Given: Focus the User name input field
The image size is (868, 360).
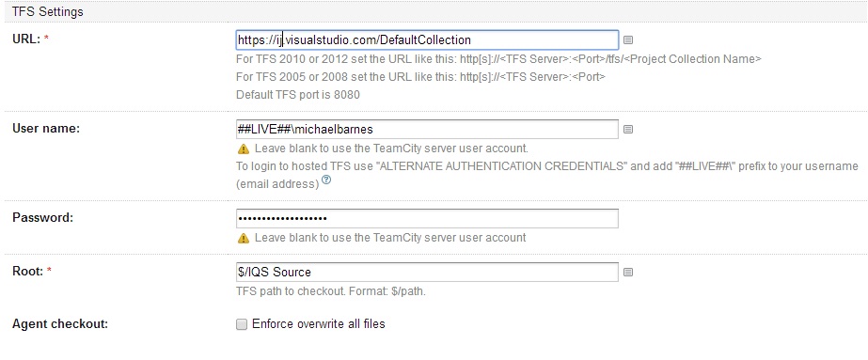Looking at the screenshot, I should pos(427,130).
